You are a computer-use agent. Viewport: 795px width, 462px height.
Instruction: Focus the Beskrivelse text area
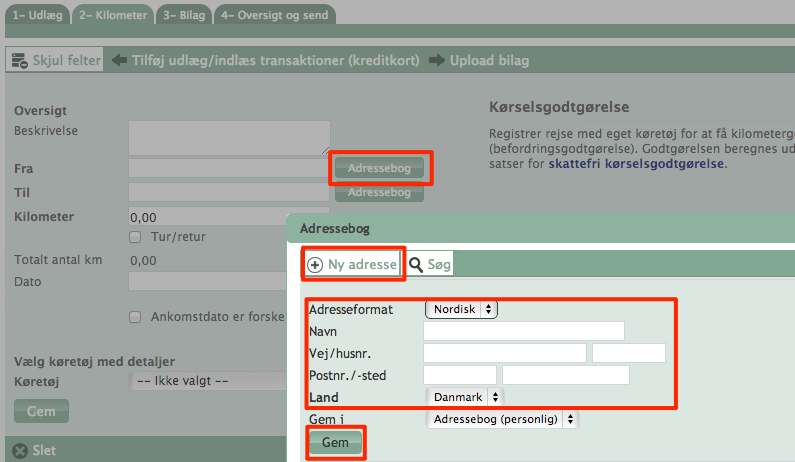click(229, 137)
